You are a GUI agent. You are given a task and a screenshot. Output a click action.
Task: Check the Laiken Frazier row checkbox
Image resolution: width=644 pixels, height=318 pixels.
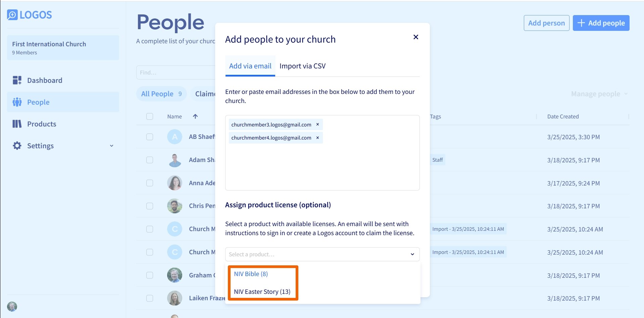click(x=150, y=298)
